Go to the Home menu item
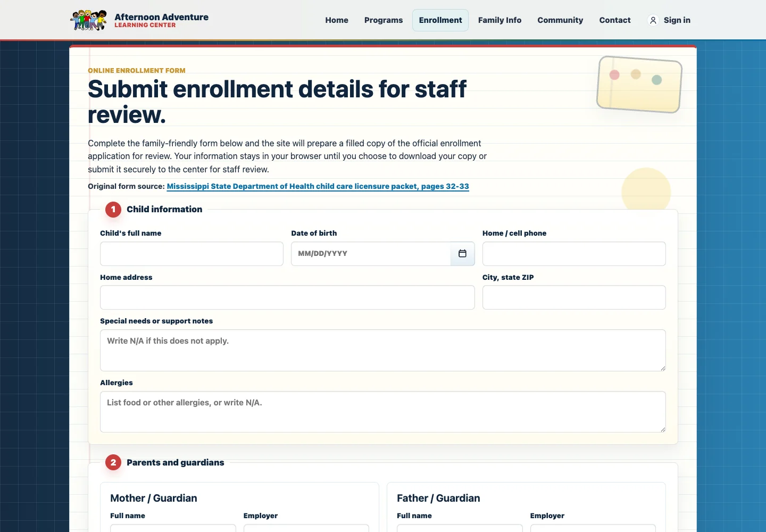 [x=337, y=20]
